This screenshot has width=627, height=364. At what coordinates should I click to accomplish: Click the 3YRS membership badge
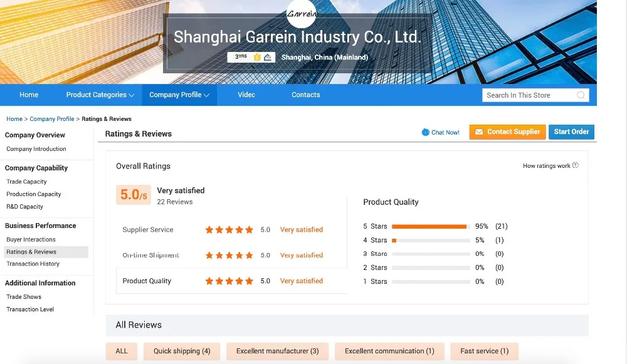241,57
